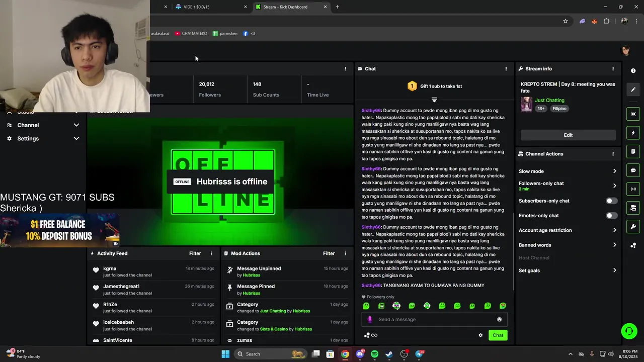Click the Message Pinned mod action

click(256, 286)
